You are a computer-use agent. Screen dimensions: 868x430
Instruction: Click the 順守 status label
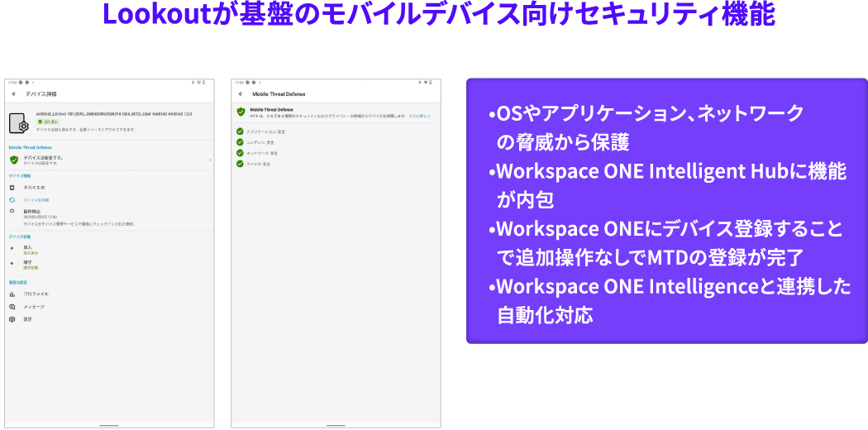[27, 262]
